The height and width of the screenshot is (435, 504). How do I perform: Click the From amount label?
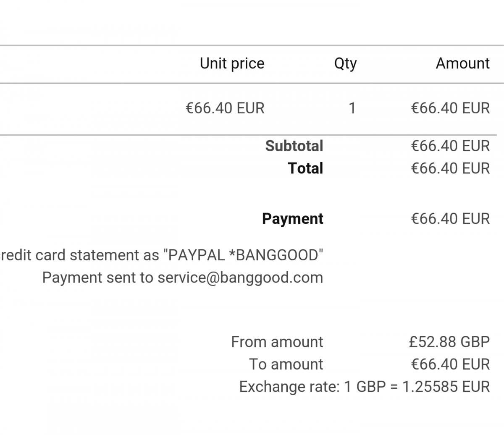277,342
